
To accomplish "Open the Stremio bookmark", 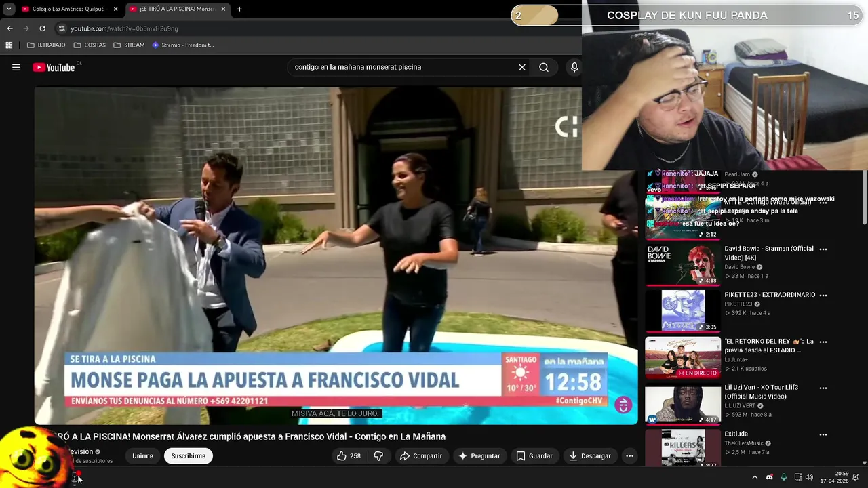I will point(183,45).
